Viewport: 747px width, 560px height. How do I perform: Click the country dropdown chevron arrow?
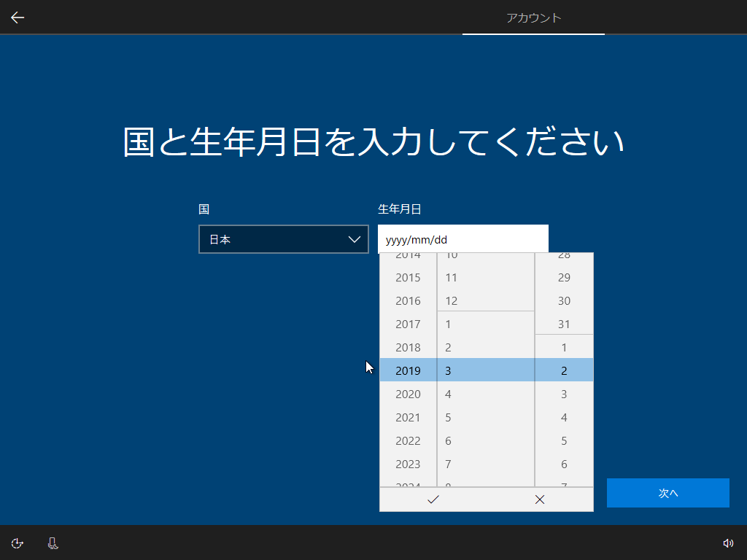tap(355, 239)
